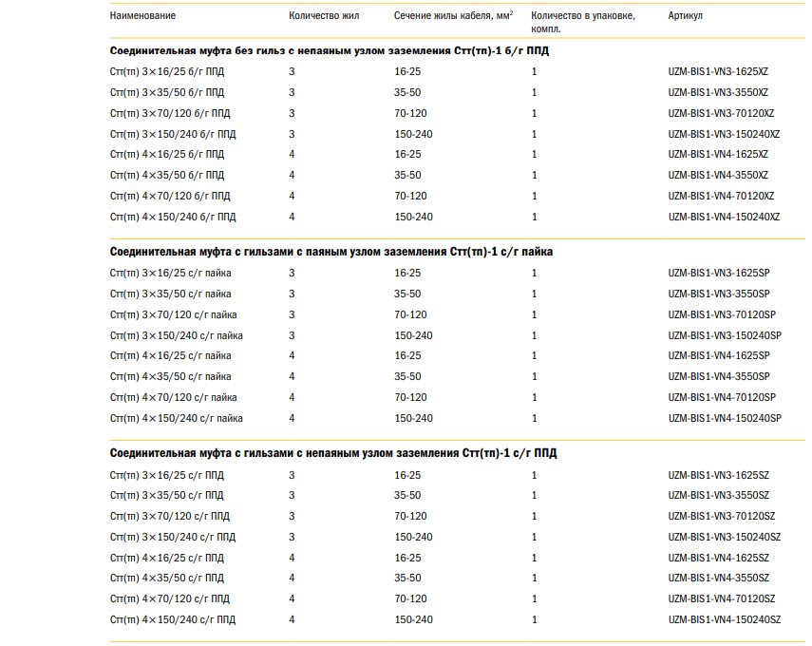Viewport: 812px width, 646px height.
Task: Click article 'UZM-BIS1-VN3-70120XZ'
Action: (722, 113)
